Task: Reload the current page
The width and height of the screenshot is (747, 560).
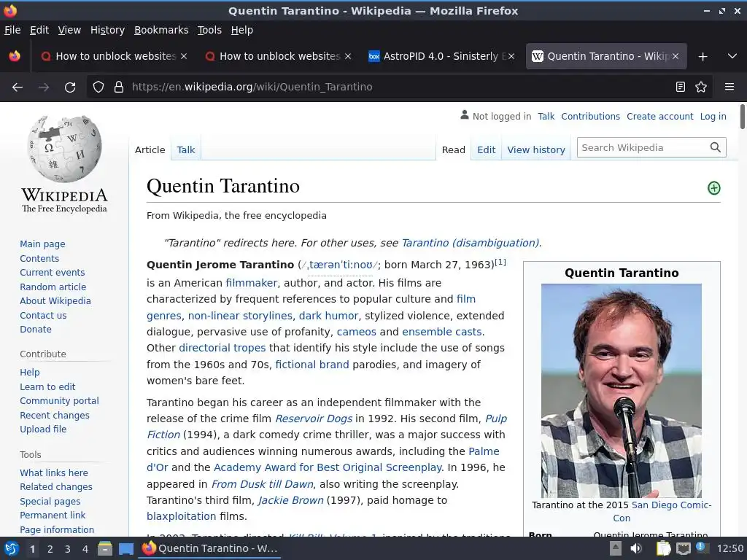Action: 70,87
